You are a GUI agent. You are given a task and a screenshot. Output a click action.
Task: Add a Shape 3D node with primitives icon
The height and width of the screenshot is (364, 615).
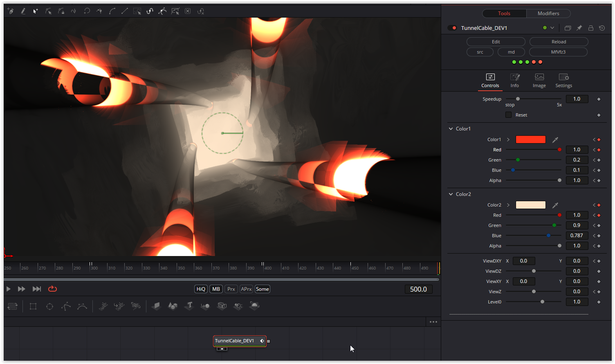173,306
